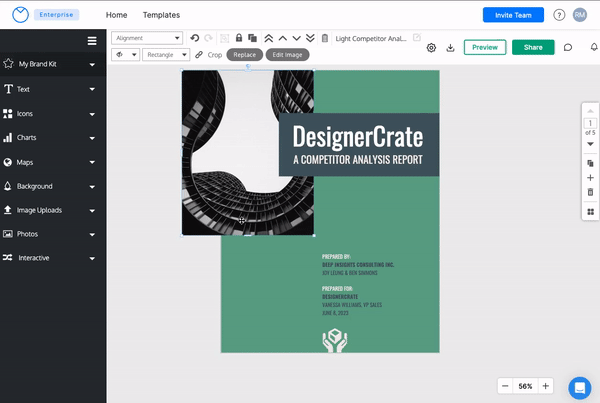Delete selected object with trash icon
The width and height of the screenshot is (600, 403).
coord(325,38)
